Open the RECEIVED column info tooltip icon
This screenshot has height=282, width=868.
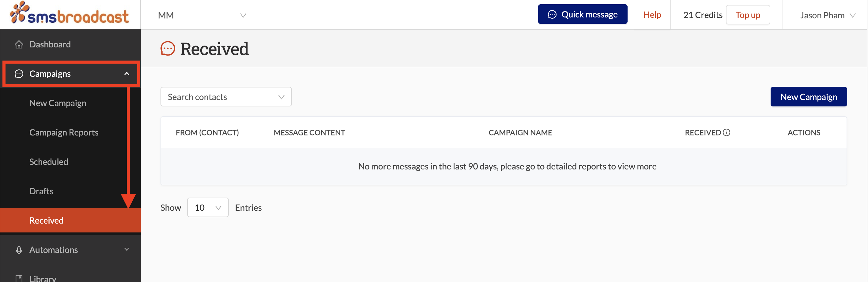727,132
